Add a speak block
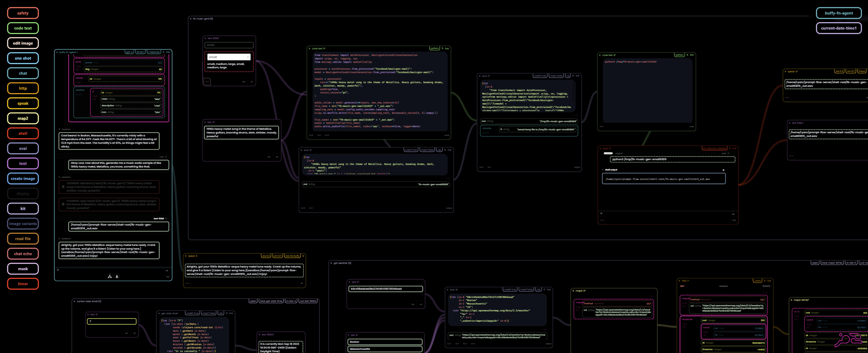Image resolution: width=868 pixels, height=353 pixels. (23, 103)
